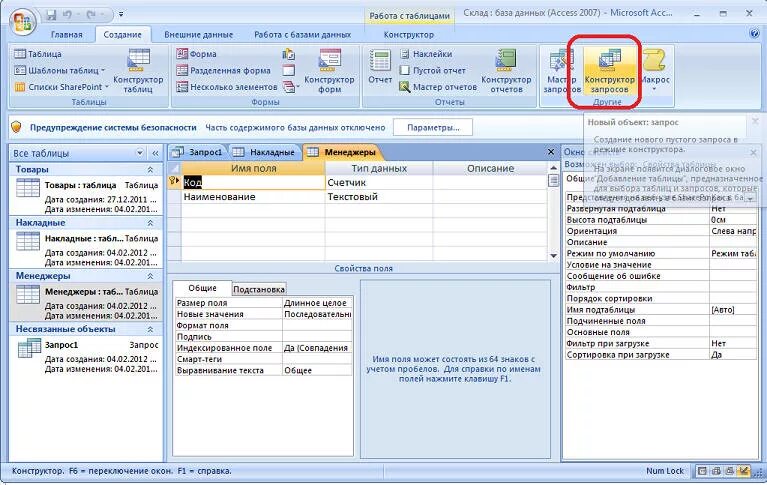Image resolution: width=767 pixels, height=485 pixels.
Task: Open the Работа с базами данных tab
Action: click(x=302, y=35)
